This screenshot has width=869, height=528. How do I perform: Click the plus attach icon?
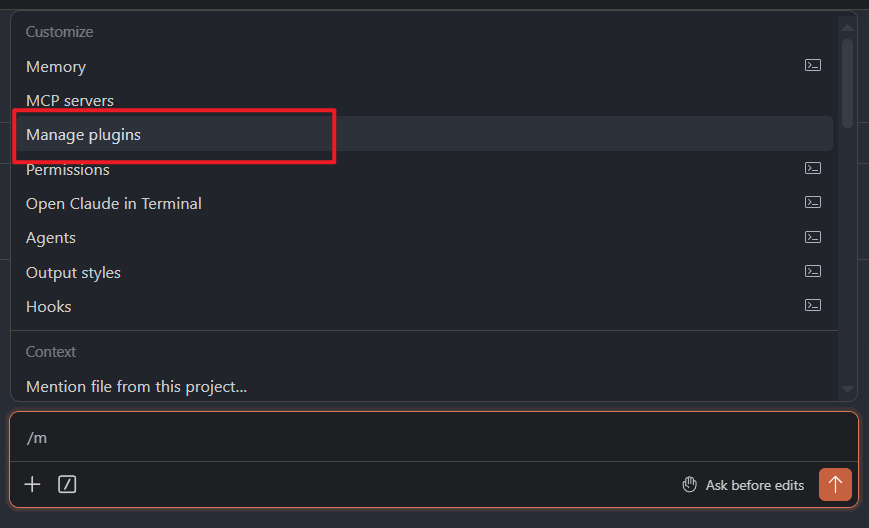(33, 484)
